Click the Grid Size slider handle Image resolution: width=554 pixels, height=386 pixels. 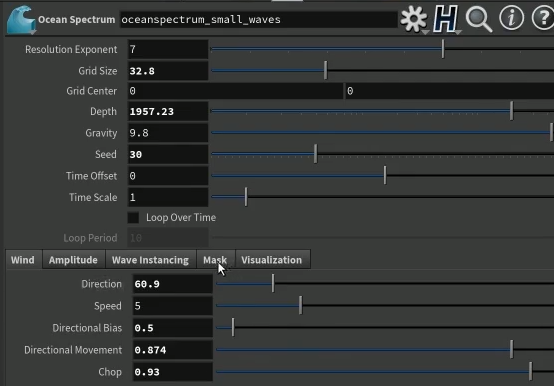(x=326, y=70)
